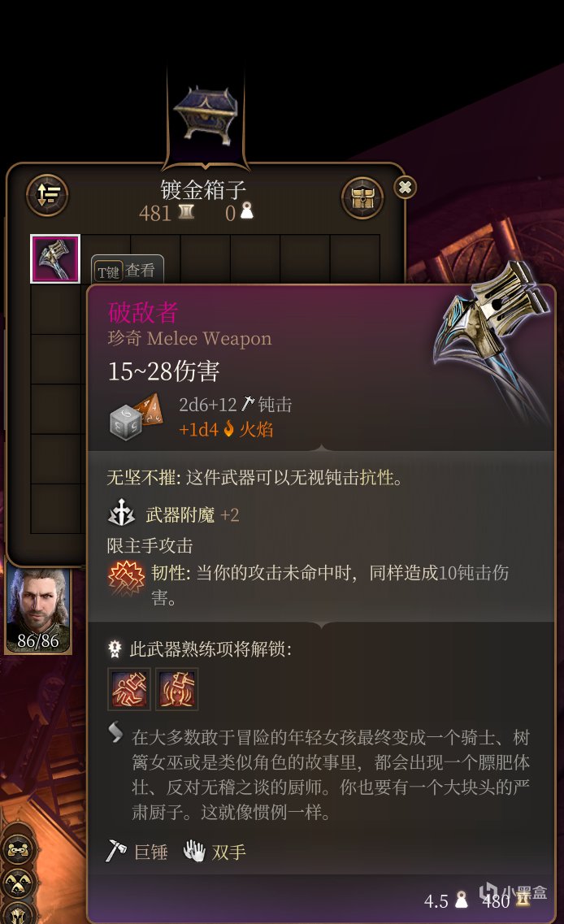The height and width of the screenshot is (924, 564).
Task: Toggle the party hide hoods icon
Action: coord(18,883)
